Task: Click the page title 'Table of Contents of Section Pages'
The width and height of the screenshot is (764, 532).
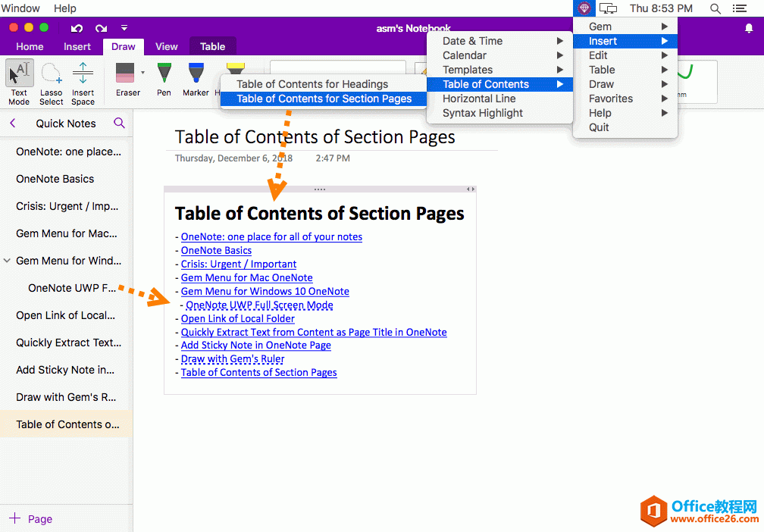Action: pyautogui.click(x=315, y=137)
